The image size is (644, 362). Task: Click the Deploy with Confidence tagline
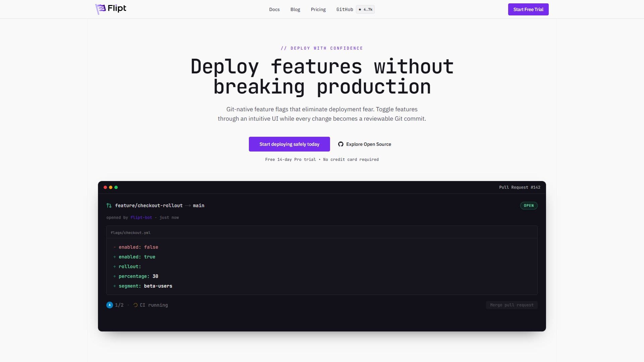[322, 48]
